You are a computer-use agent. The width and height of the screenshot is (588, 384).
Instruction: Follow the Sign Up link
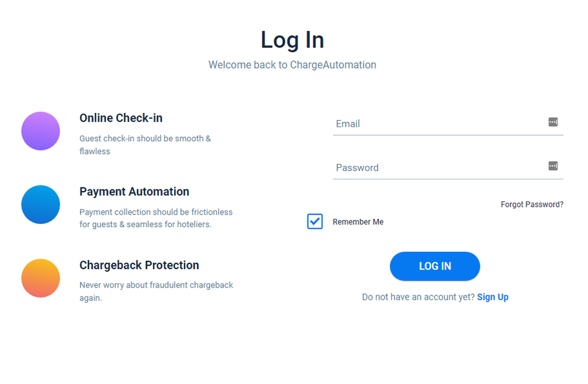click(492, 297)
